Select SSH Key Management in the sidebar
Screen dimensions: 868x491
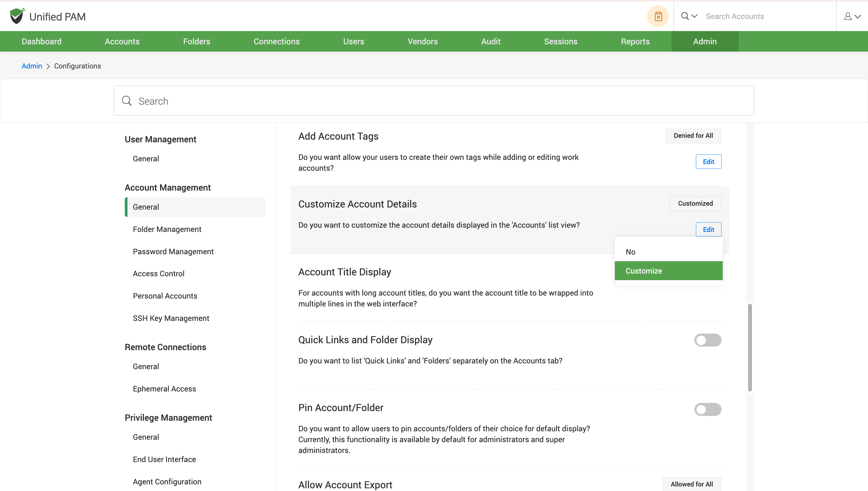pos(171,318)
